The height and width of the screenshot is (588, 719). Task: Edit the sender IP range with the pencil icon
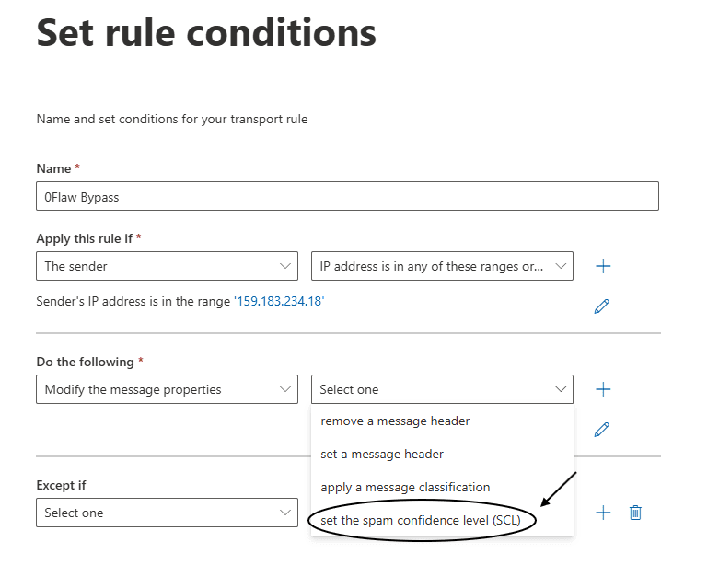tap(602, 306)
